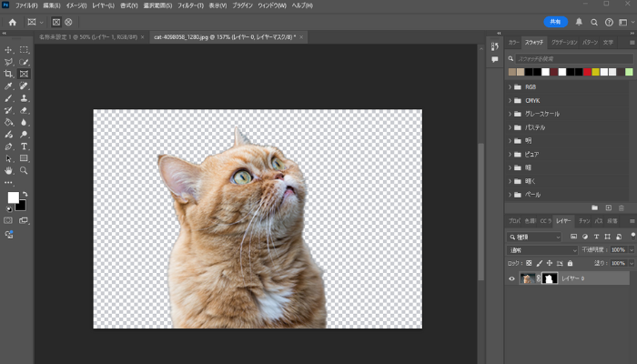The height and width of the screenshot is (364, 637).
Task: Create new swatch with plus icon
Action: click(608, 208)
